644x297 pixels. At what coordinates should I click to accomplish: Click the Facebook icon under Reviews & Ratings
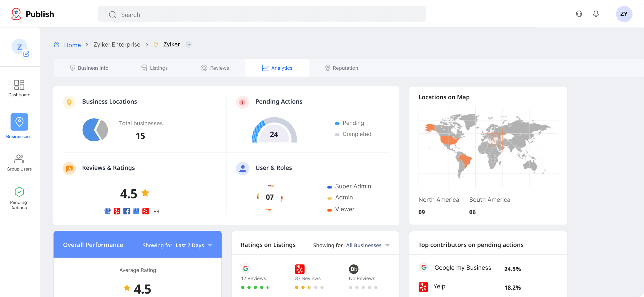click(x=126, y=211)
